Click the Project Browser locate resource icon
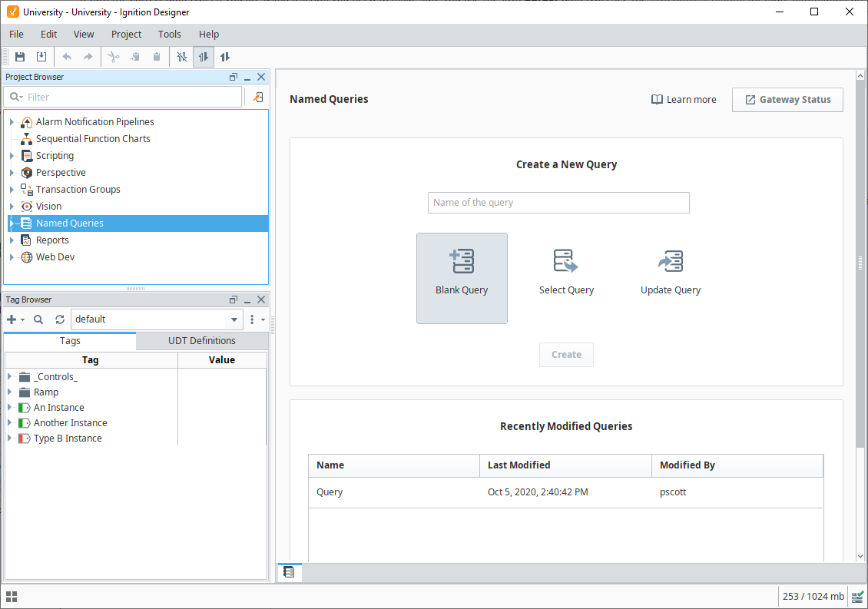This screenshot has height=609, width=868. point(258,98)
